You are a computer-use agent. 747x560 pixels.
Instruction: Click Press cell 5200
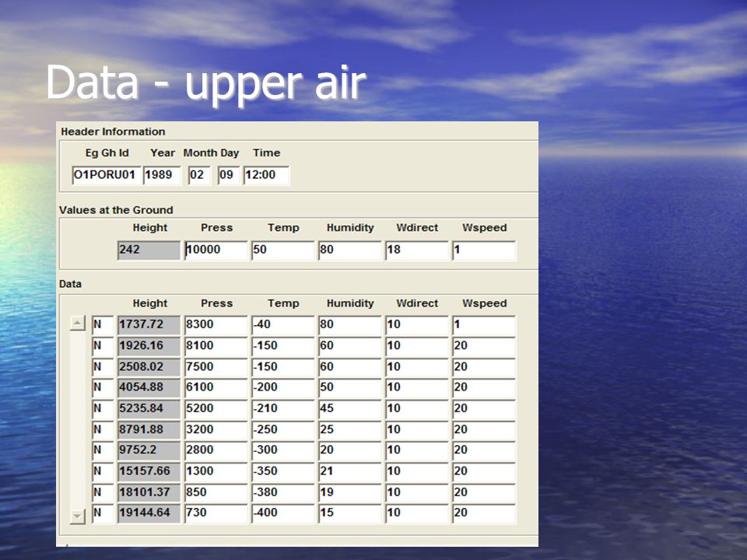pyautogui.click(x=216, y=409)
